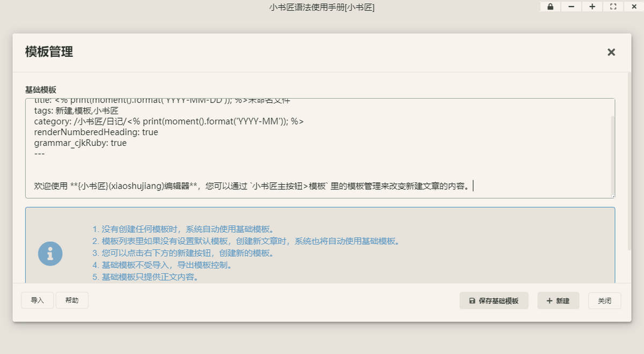Click the minus icon in title bar
Screen dimensions: 644x354
[571, 7]
